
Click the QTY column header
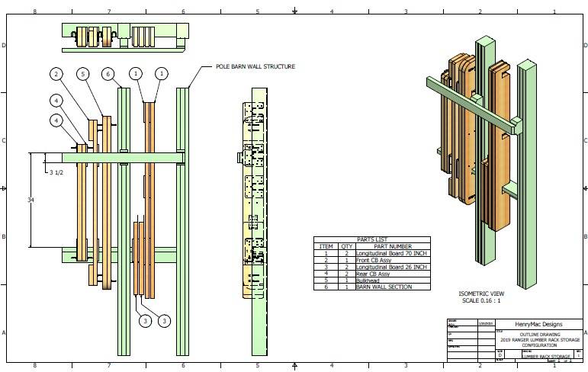pyautogui.click(x=347, y=246)
